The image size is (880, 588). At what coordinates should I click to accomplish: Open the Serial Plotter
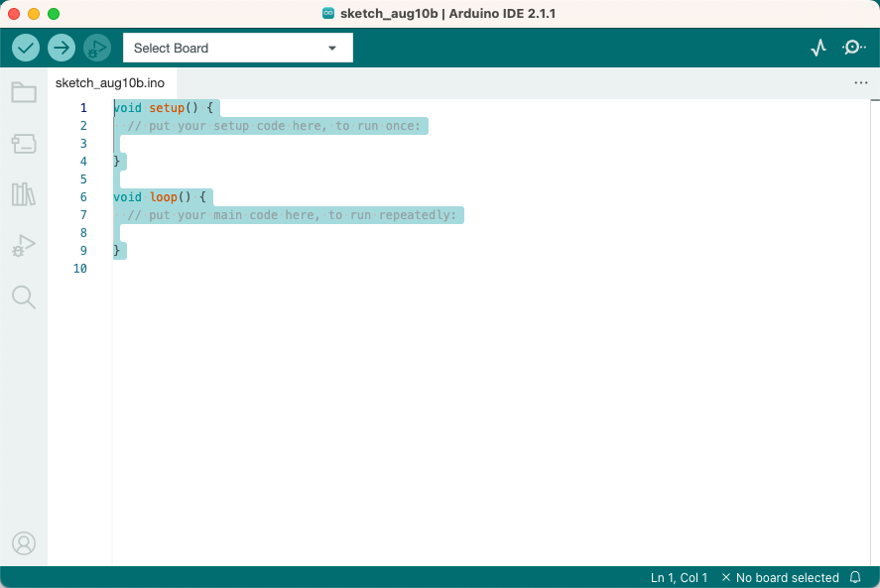point(818,48)
